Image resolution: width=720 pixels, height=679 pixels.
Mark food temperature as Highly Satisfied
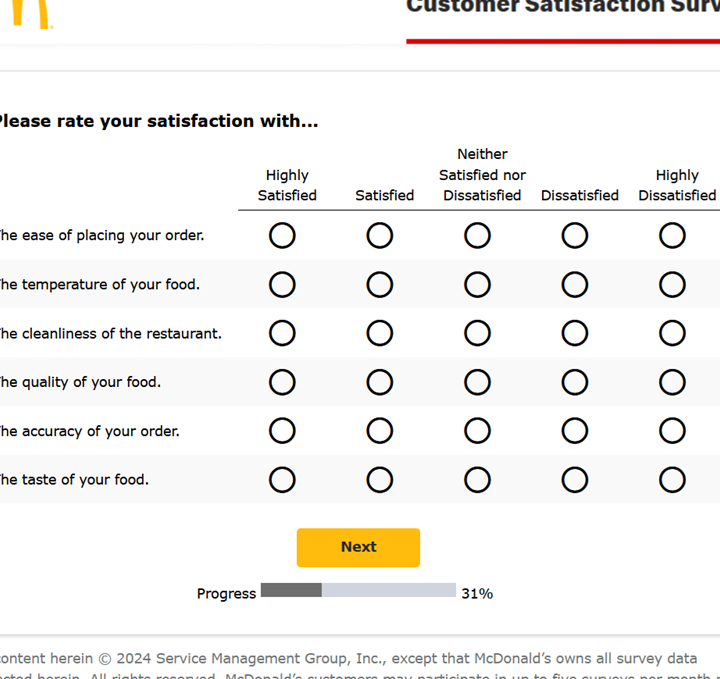pyautogui.click(x=282, y=285)
